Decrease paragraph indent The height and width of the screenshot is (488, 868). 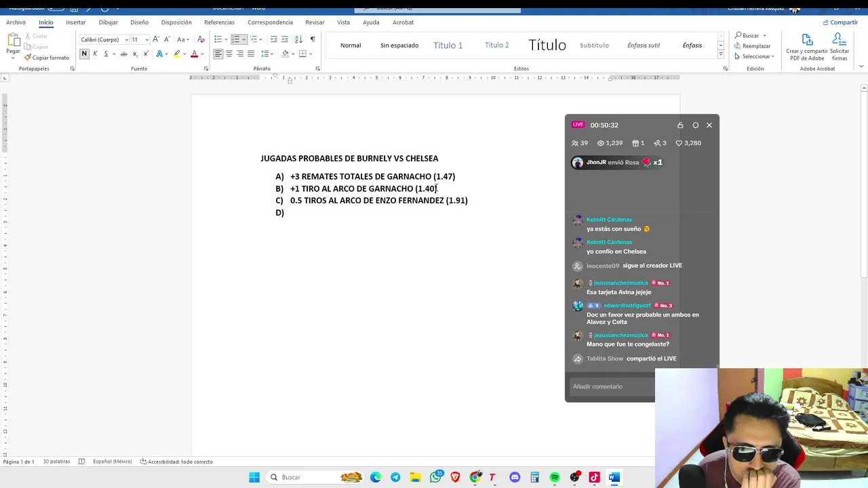pos(273,39)
